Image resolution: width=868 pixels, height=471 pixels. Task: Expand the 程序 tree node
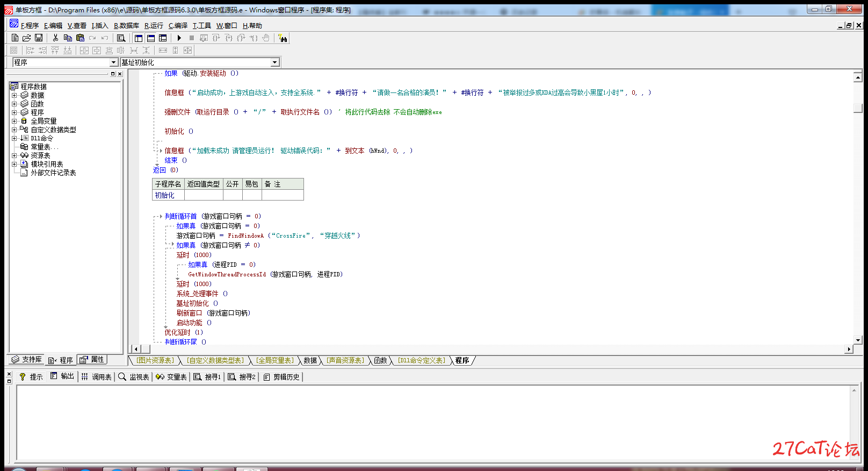click(14, 112)
